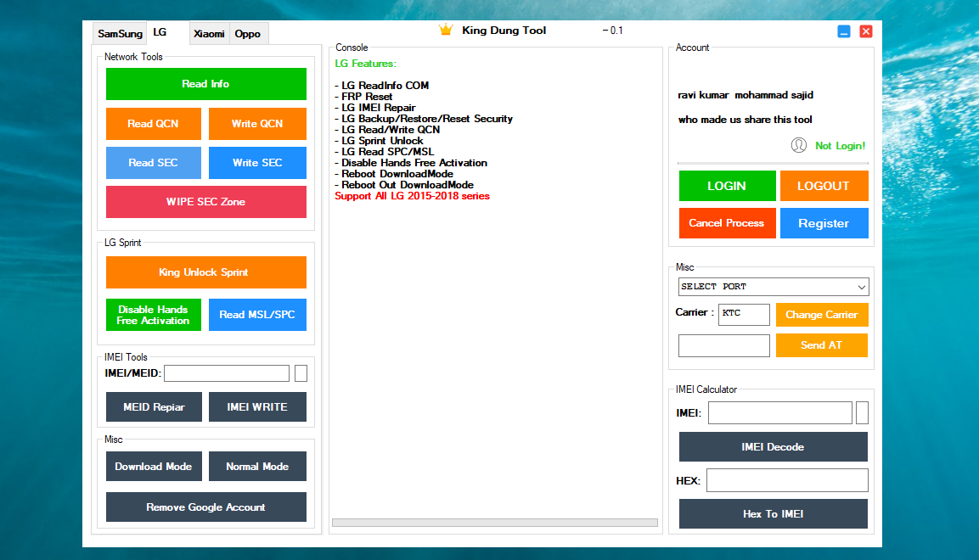Click 'Reboot Out DownloadMode' console line

pos(404,185)
